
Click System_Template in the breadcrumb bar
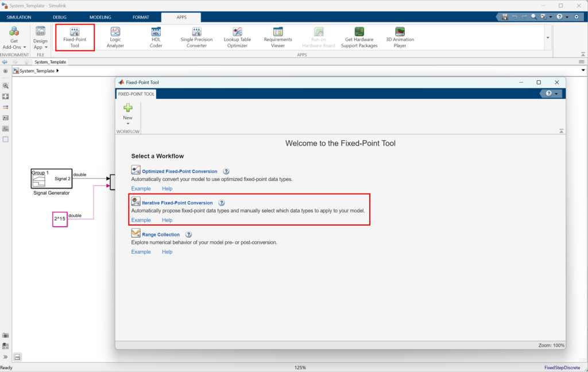(x=37, y=71)
